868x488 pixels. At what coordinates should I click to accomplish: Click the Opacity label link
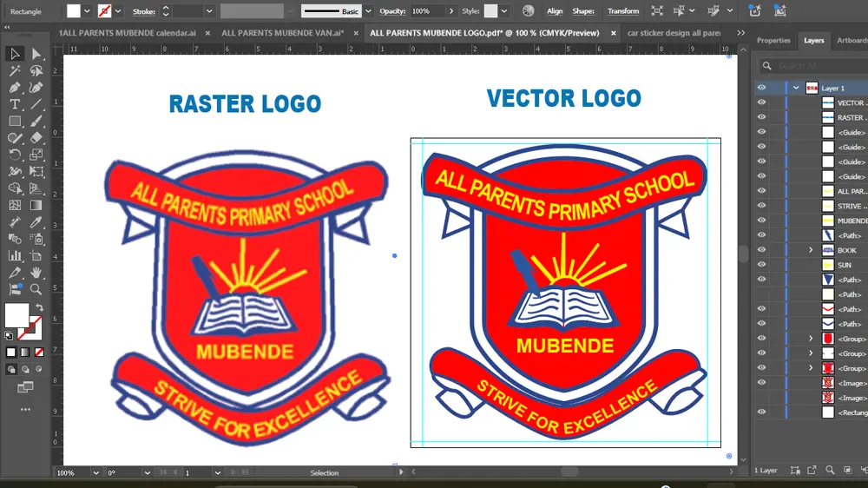click(392, 11)
